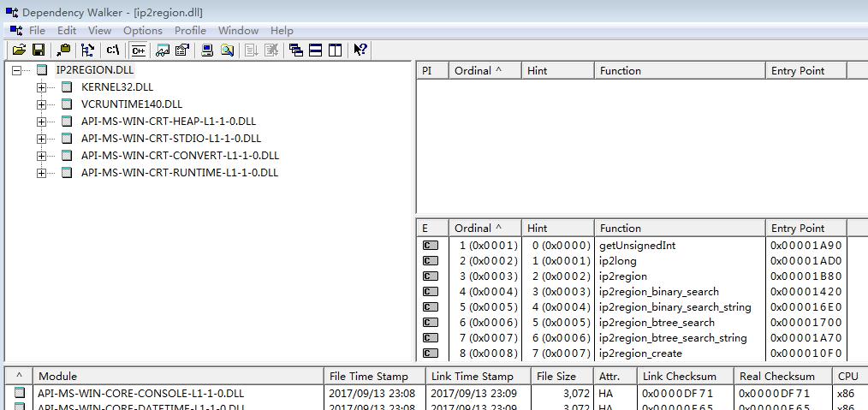Screen dimensions: 868x410
Task: Select the ip2region_binary_search function
Action: tap(659, 292)
